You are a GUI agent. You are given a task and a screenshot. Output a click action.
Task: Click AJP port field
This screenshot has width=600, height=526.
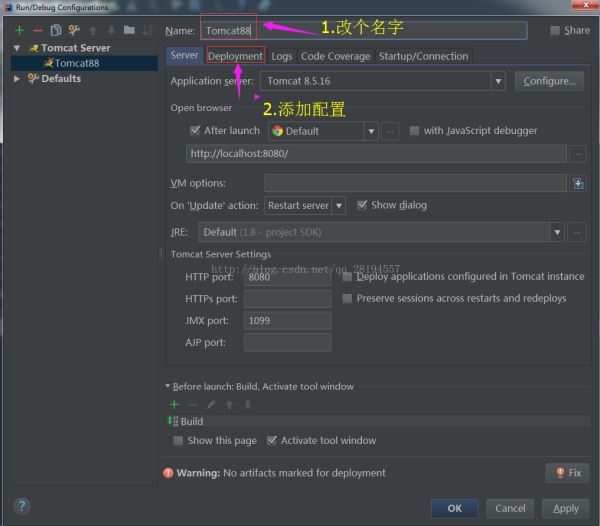[x=288, y=343]
